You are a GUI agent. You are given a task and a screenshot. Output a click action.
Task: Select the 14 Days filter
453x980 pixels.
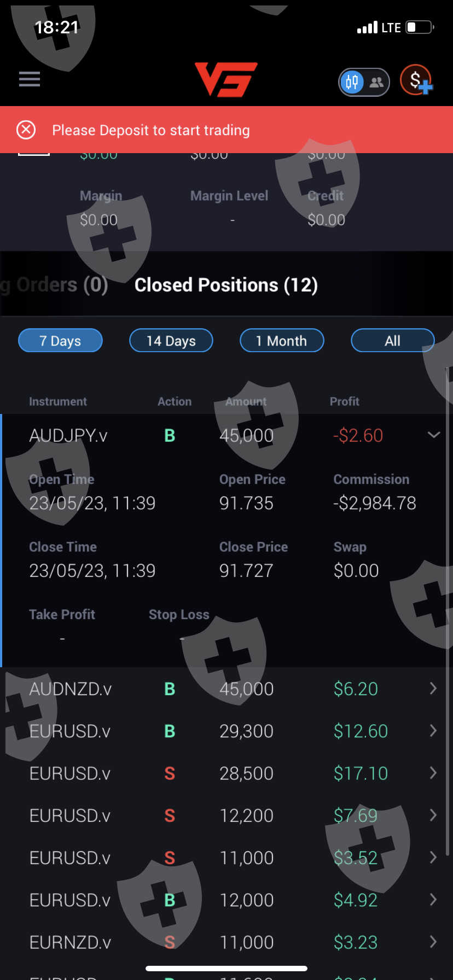(171, 341)
